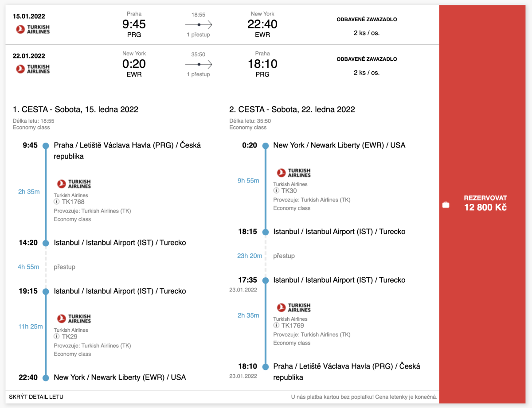Image resolution: width=532 pixels, height=408 pixels.
Task: Click the 18:55 outbound stopover arrow
Action: point(199,25)
